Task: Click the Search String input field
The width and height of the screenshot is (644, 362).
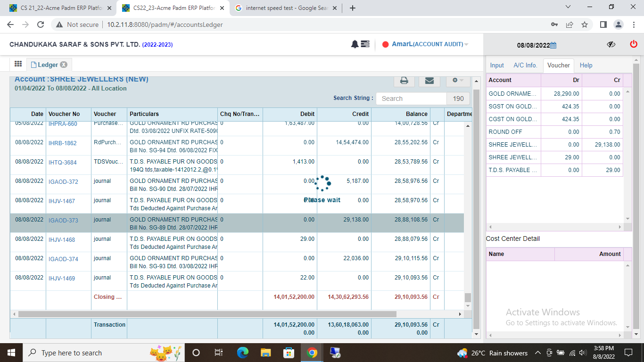Action: pyautogui.click(x=411, y=99)
